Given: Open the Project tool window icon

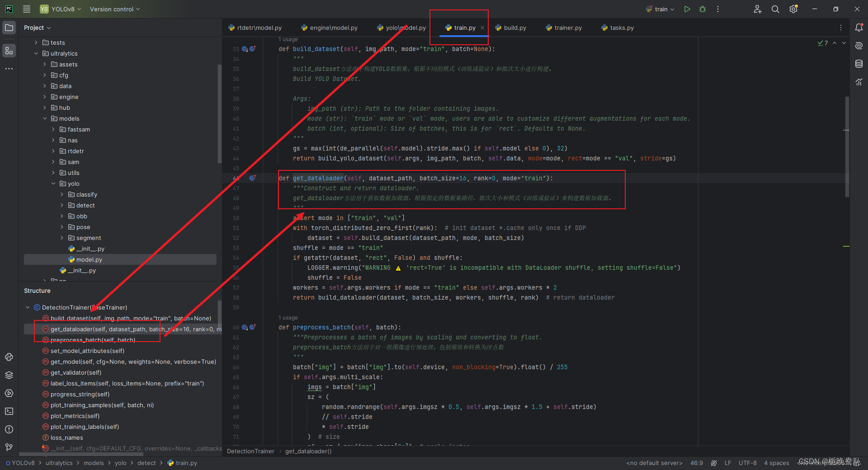Looking at the screenshot, I should 9,28.
